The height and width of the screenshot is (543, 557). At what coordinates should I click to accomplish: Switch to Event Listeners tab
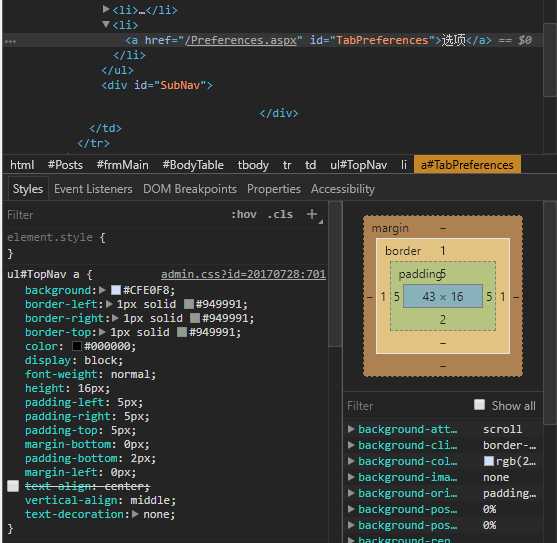click(93, 189)
